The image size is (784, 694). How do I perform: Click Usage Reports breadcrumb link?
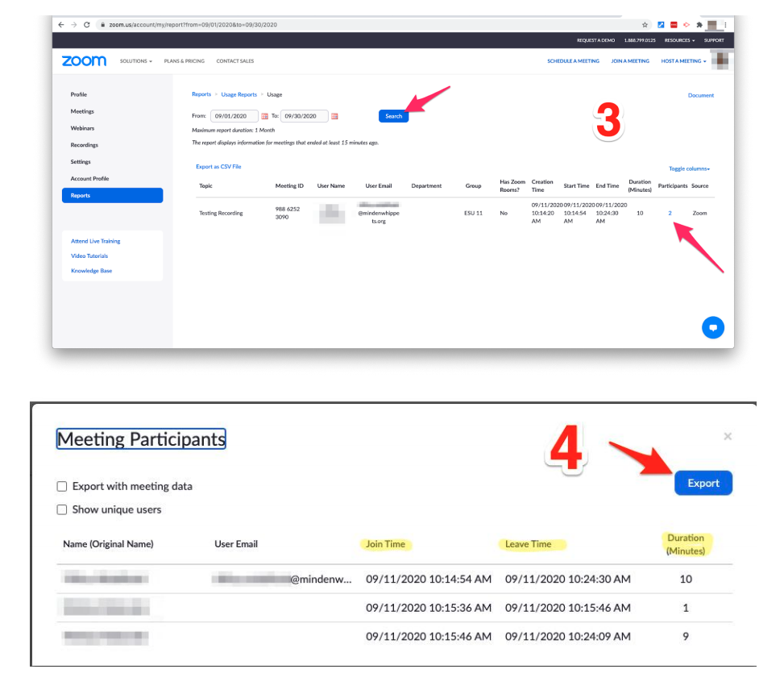tap(239, 94)
